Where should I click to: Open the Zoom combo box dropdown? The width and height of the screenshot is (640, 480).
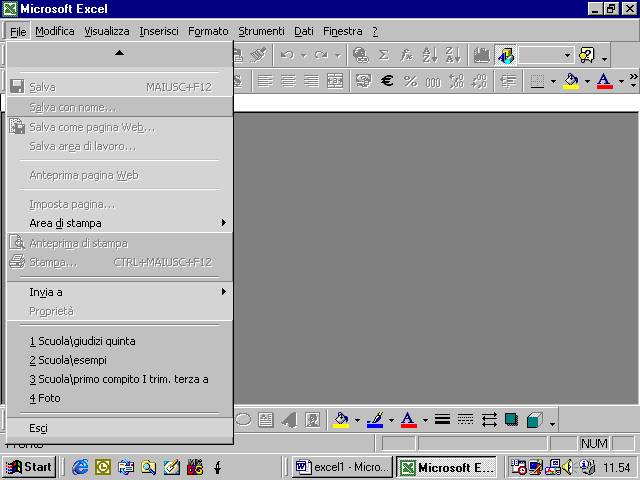click(567, 55)
